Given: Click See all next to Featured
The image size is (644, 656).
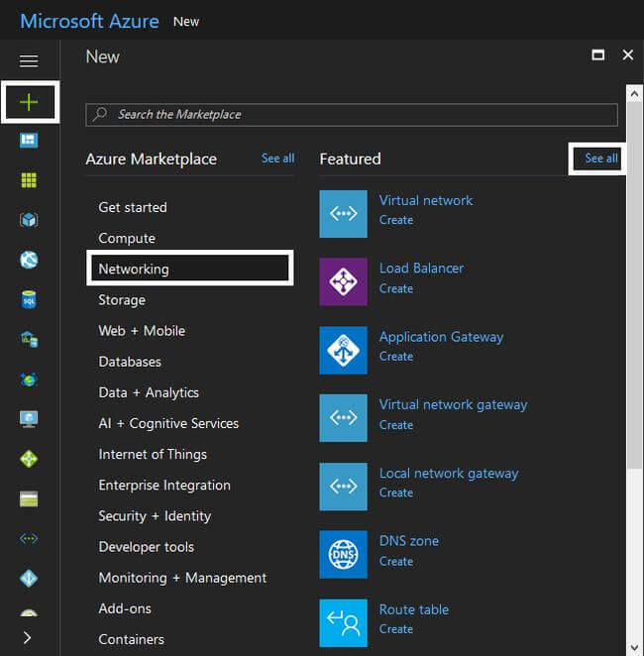Looking at the screenshot, I should [x=600, y=159].
